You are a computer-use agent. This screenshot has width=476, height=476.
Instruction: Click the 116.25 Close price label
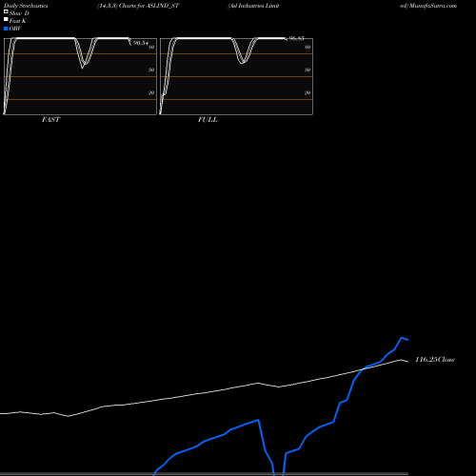435,360
